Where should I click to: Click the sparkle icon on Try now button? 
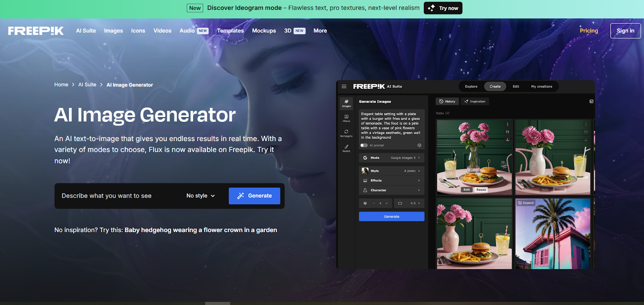click(431, 8)
